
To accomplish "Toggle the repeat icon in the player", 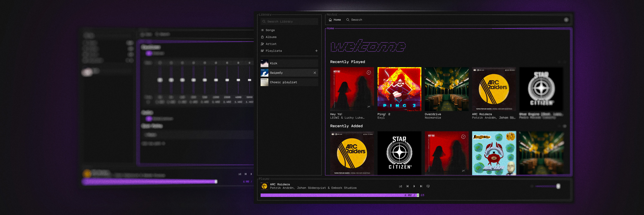I will click(428, 186).
